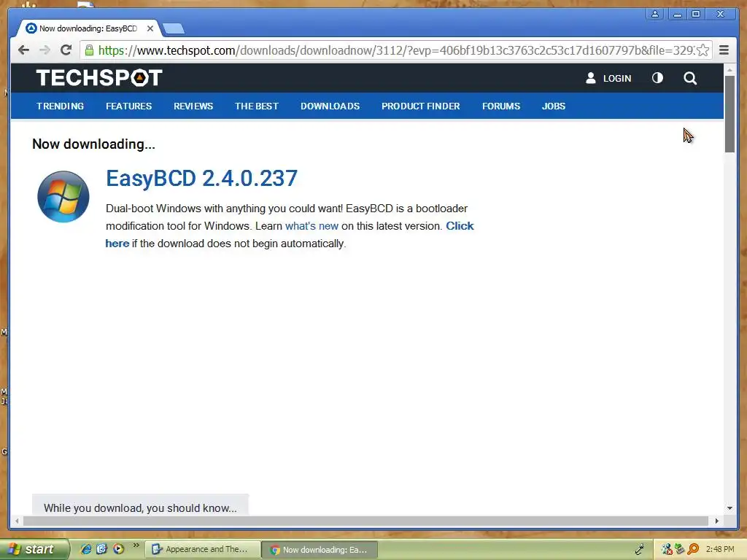Close the Chrome window
The height and width of the screenshot is (560, 747).
point(721,14)
